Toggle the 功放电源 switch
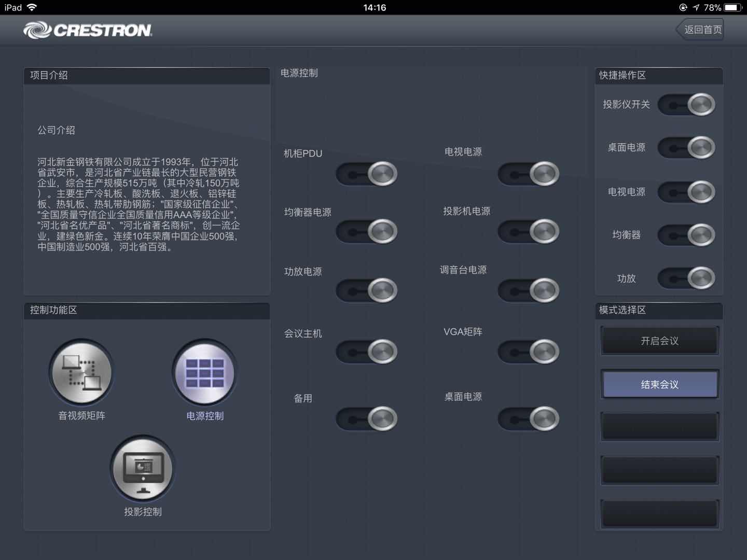Viewport: 747px width, 560px height. pyautogui.click(x=367, y=290)
